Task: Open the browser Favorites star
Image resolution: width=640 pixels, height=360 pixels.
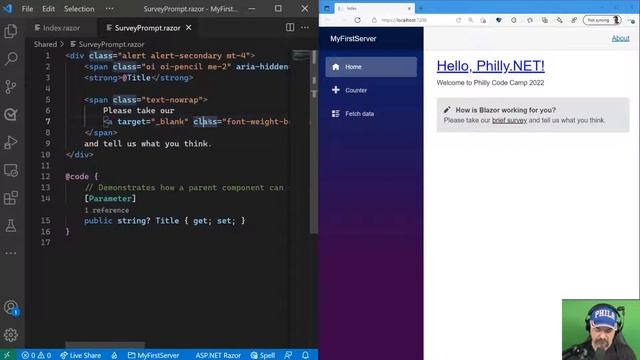Action: point(530,20)
